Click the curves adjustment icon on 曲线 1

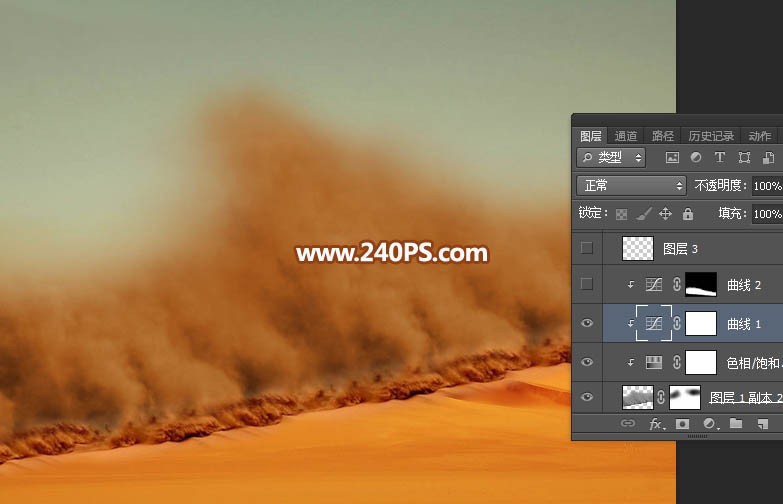point(654,323)
